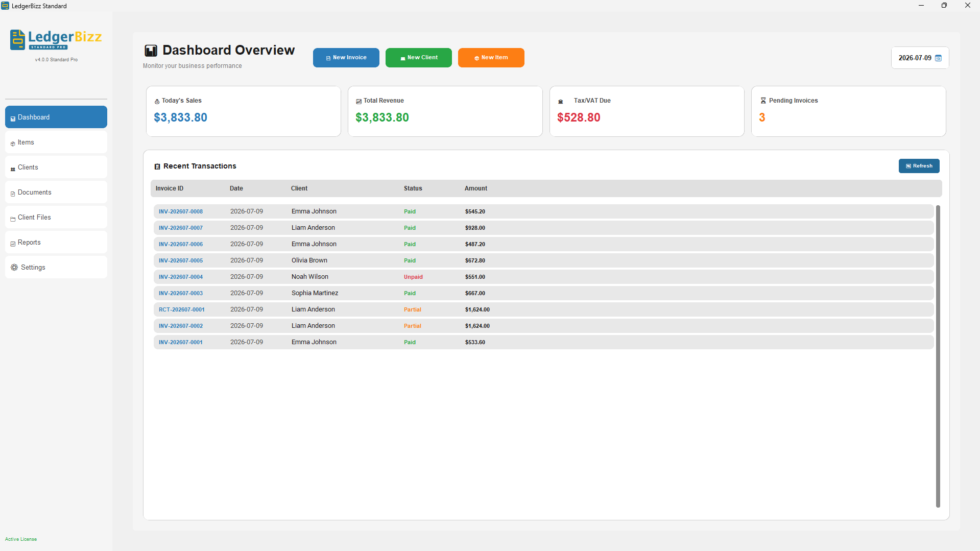Image resolution: width=980 pixels, height=551 pixels.
Task: Open invoice INV-202607-0006
Action: point(181,244)
